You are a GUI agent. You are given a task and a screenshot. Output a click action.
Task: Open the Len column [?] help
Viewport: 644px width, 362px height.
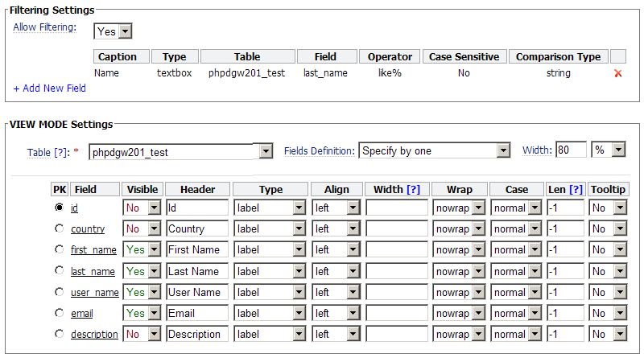(576, 189)
